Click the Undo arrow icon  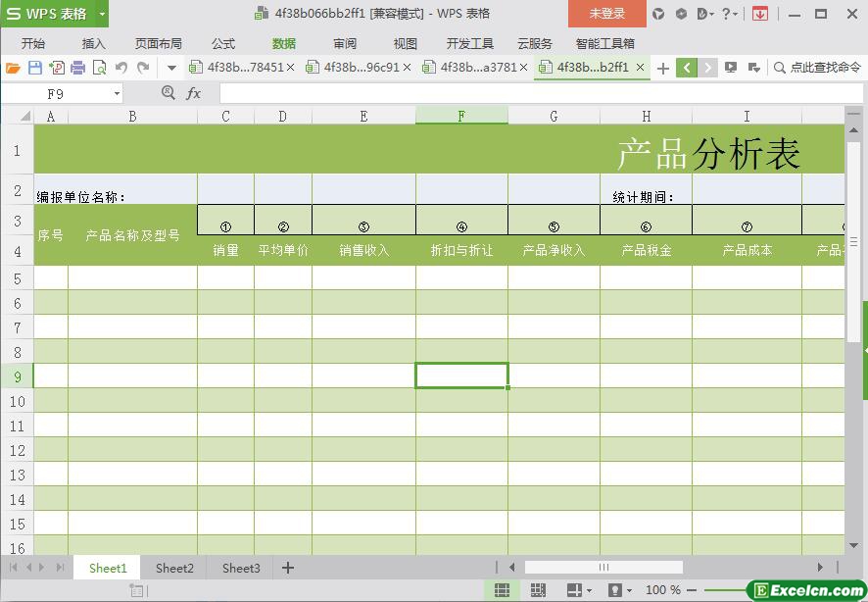point(121,68)
